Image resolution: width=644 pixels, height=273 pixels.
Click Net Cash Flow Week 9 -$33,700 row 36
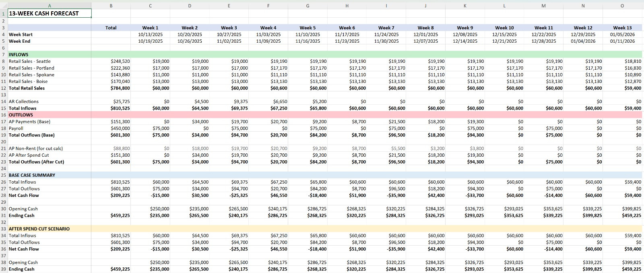(465, 249)
